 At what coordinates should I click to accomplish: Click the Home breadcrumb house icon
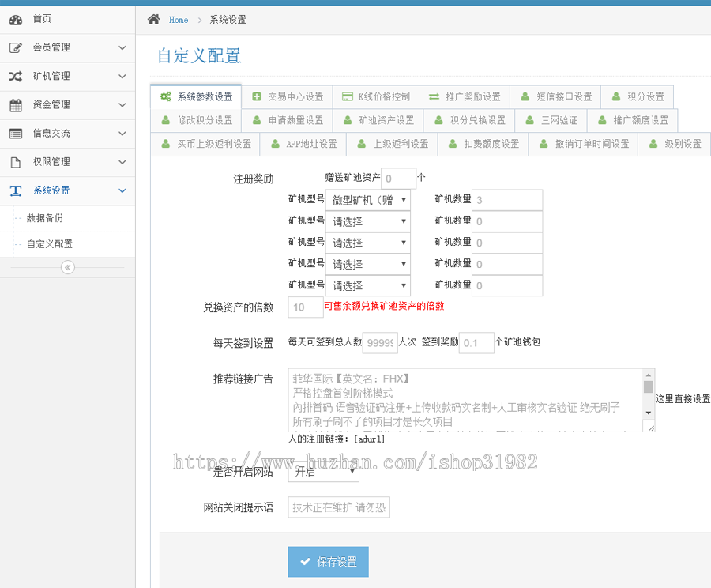tap(154, 19)
